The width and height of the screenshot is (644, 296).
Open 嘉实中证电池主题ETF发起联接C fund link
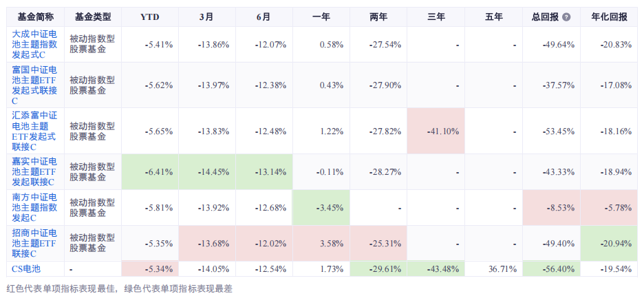35,172
